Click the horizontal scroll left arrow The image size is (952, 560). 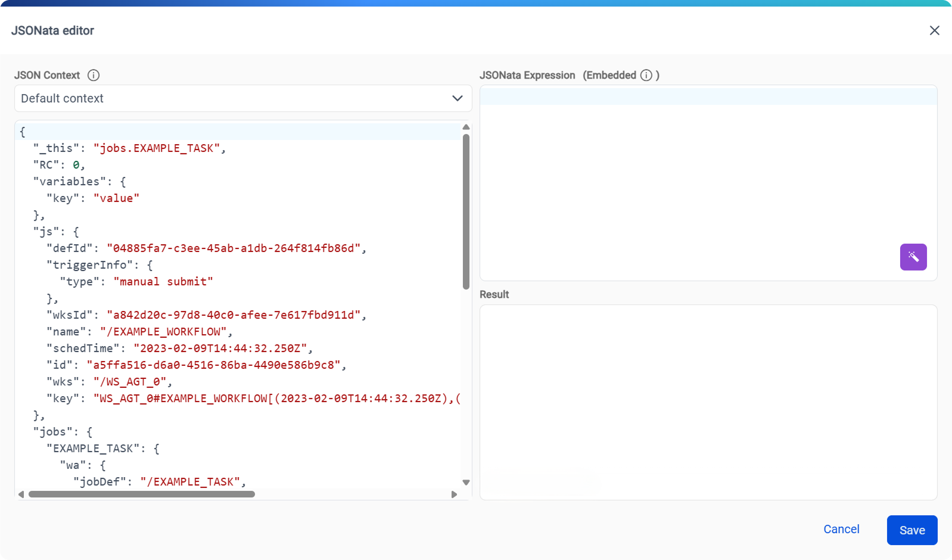coord(21,494)
